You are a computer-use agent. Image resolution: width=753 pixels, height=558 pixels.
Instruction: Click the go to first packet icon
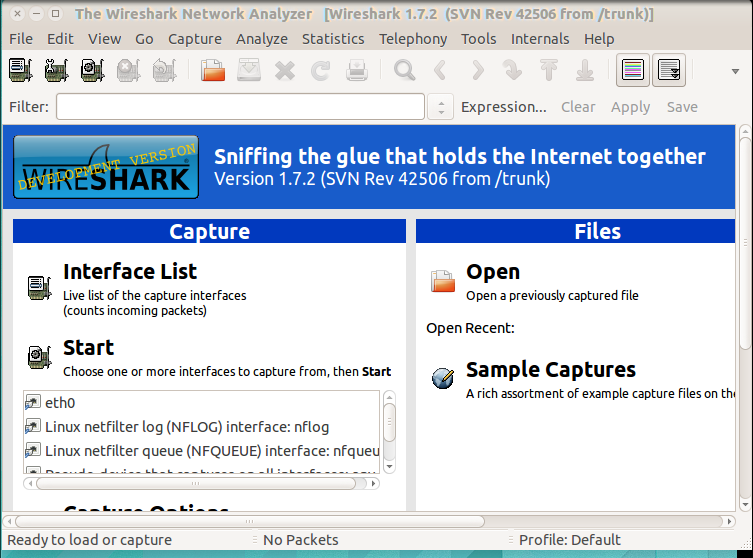pos(549,70)
